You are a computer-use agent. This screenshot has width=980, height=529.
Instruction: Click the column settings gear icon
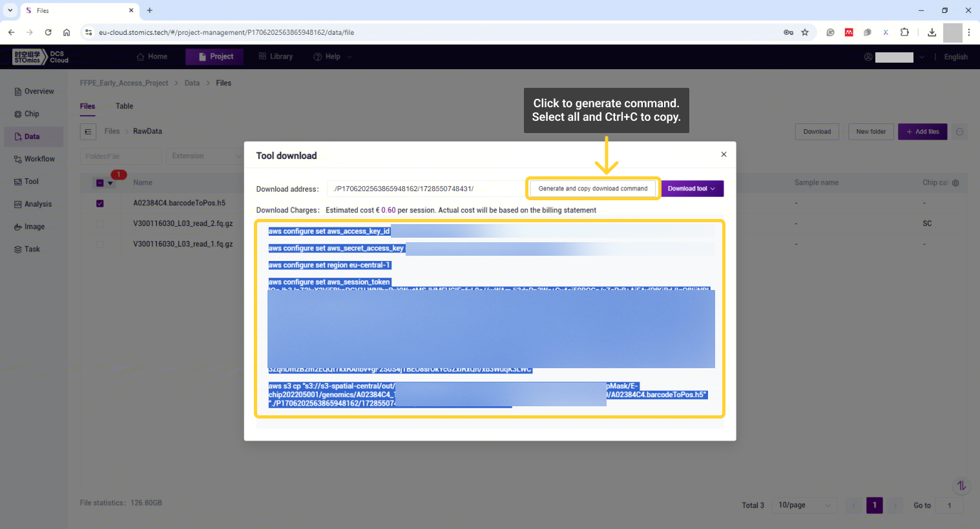(955, 183)
